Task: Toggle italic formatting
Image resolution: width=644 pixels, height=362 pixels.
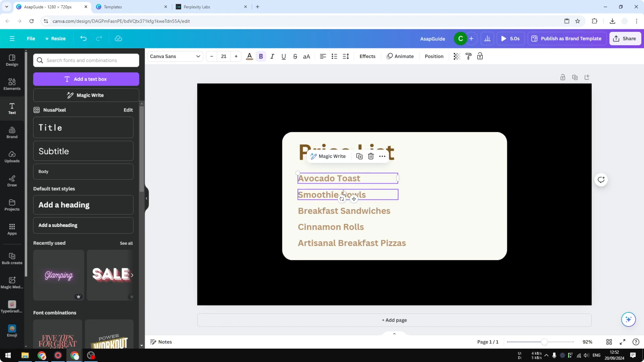Action: 272,56
